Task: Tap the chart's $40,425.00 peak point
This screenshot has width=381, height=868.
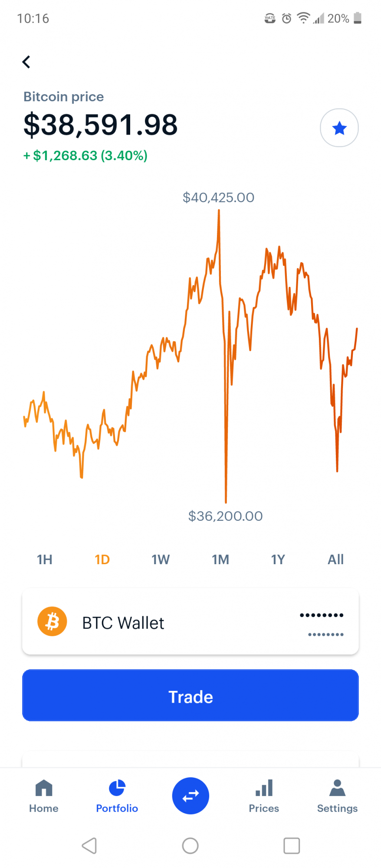Action: 219,210
